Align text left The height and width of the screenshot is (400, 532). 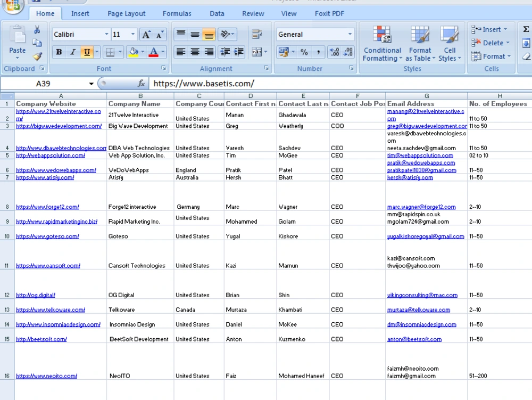click(x=181, y=52)
